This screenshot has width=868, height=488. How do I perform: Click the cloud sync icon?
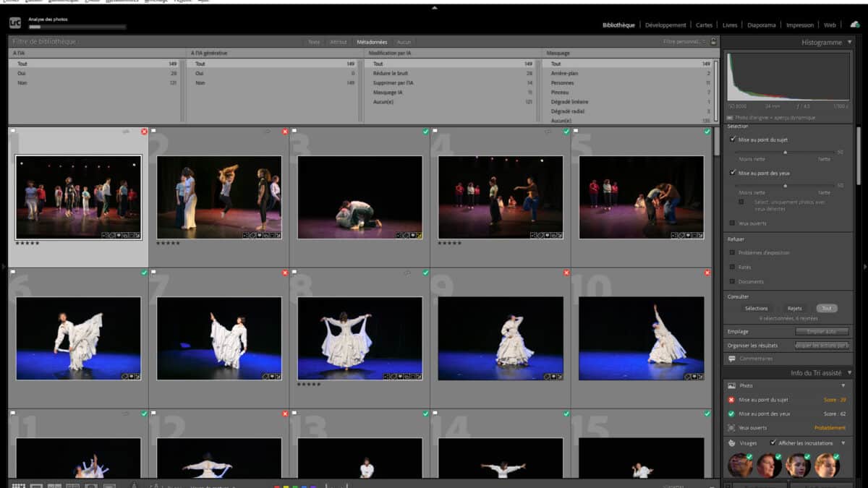[x=855, y=24]
